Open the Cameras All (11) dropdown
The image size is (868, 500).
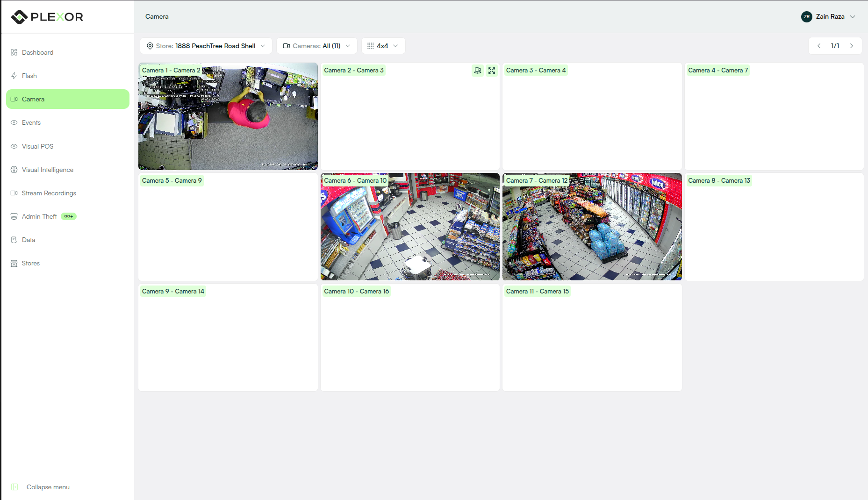tap(317, 46)
